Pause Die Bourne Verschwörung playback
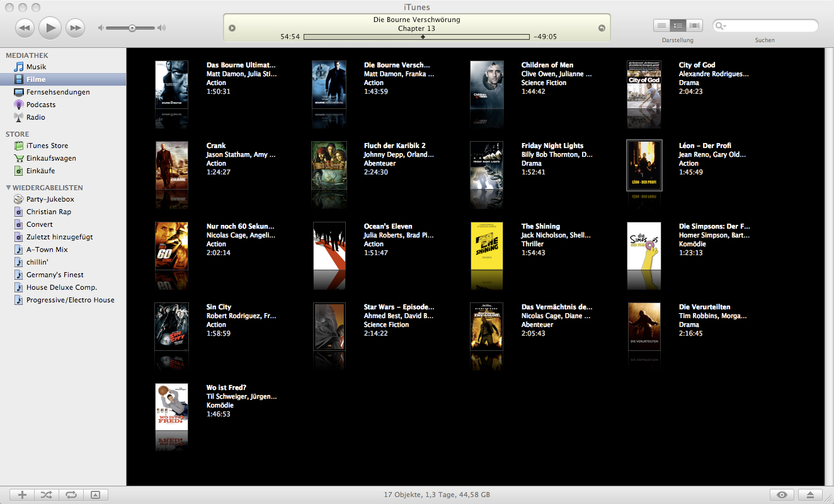Image resolution: width=834 pixels, height=504 pixels. coord(50,28)
